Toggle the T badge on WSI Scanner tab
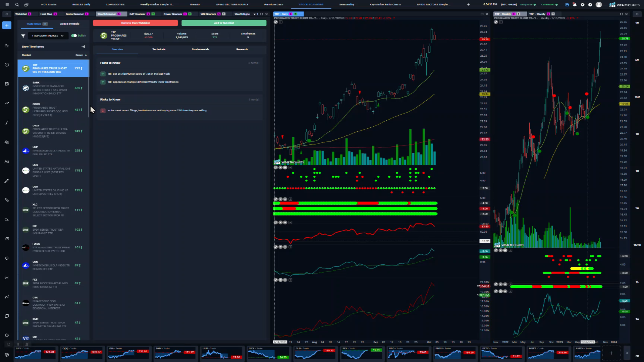644x362 pixels. (224, 14)
